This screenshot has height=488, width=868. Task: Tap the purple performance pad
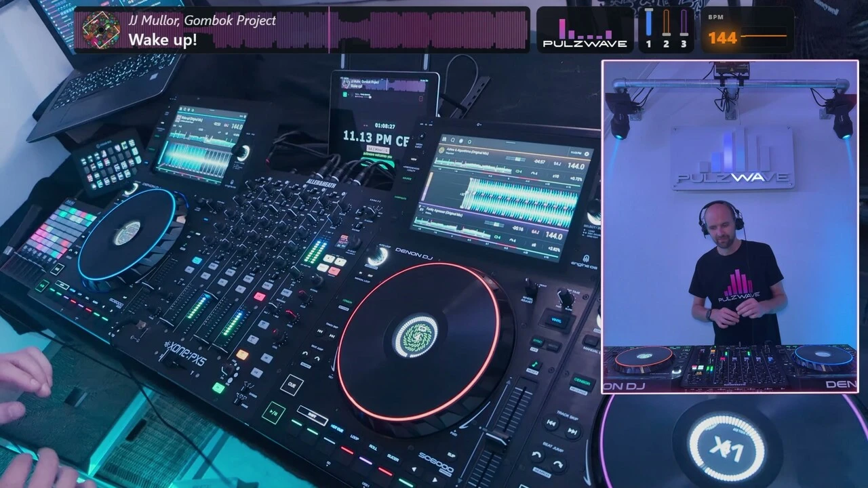[366, 462]
